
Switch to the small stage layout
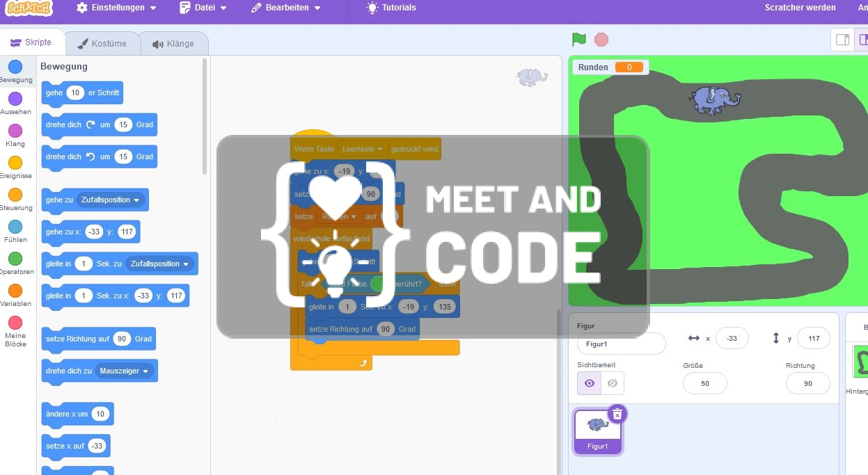(x=842, y=40)
